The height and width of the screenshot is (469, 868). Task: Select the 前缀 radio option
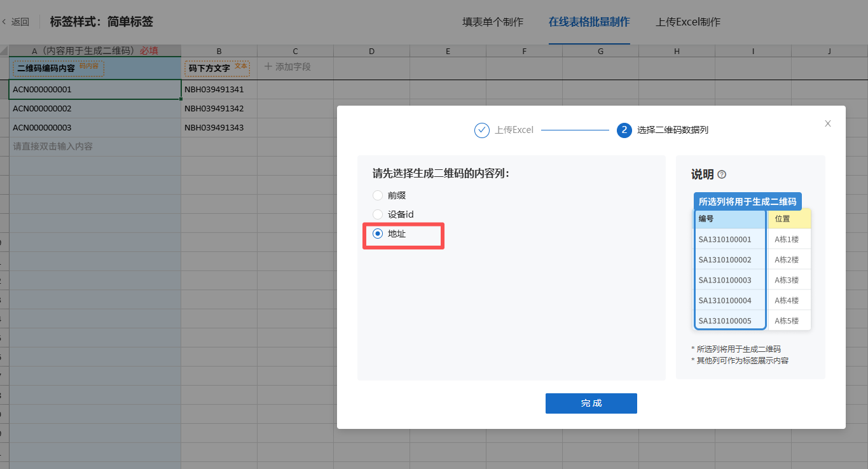[x=378, y=195]
